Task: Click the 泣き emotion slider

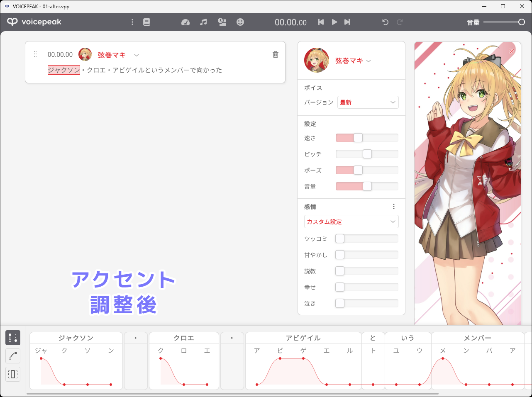Action: tap(367, 303)
